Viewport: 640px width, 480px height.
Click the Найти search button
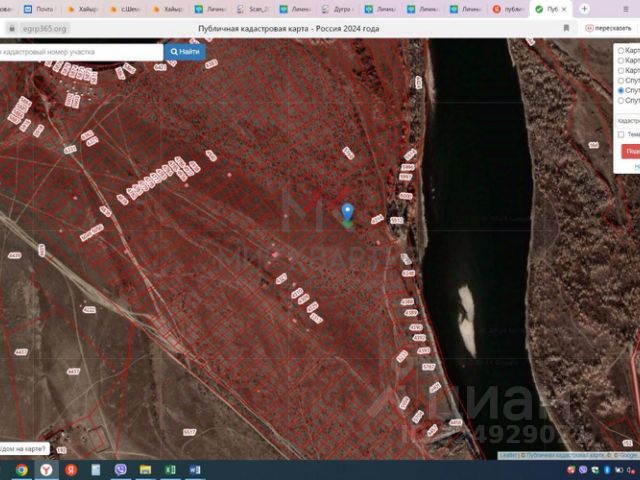185,52
